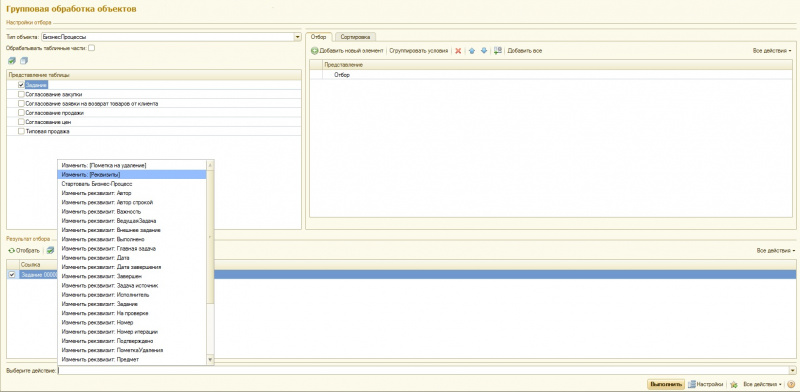The width and height of the screenshot is (800, 392).
Task: Click the uncheck all tables icon
Action: tap(24, 61)
